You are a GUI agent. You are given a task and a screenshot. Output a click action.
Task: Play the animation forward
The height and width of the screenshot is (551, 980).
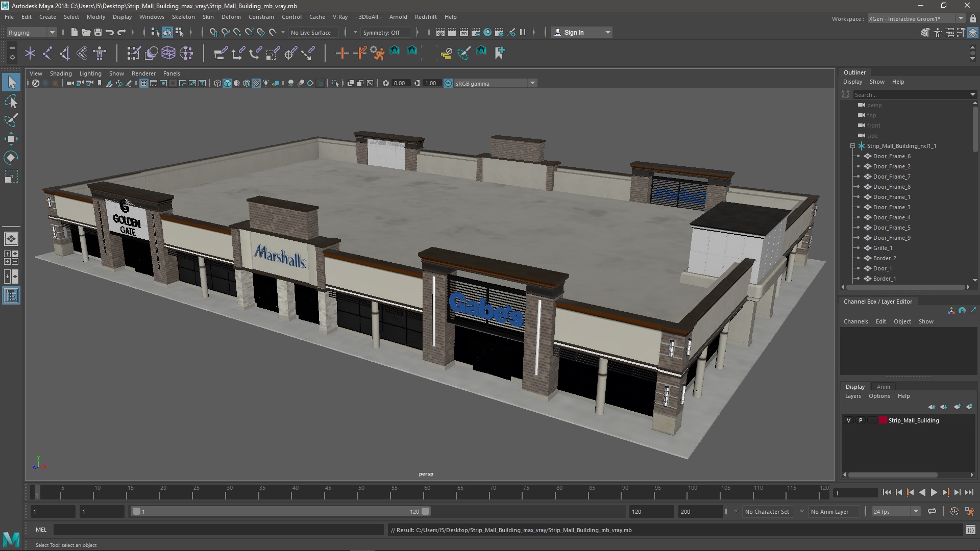pyautogui.click(x=934, y=492)
